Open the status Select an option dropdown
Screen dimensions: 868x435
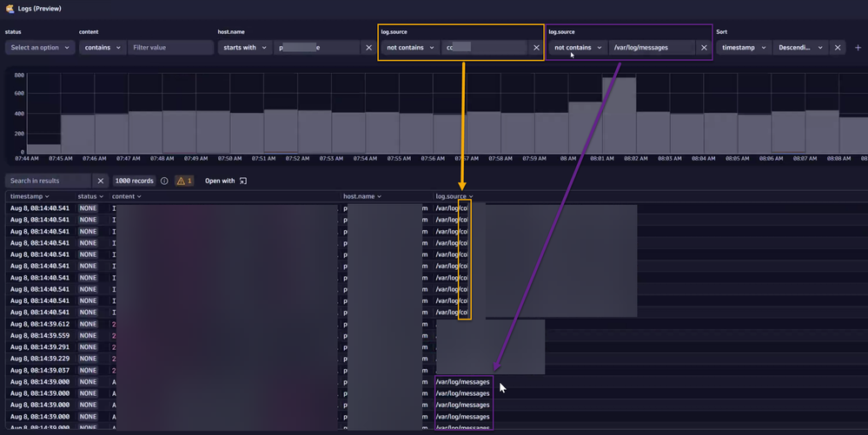[x=40, y=48]
